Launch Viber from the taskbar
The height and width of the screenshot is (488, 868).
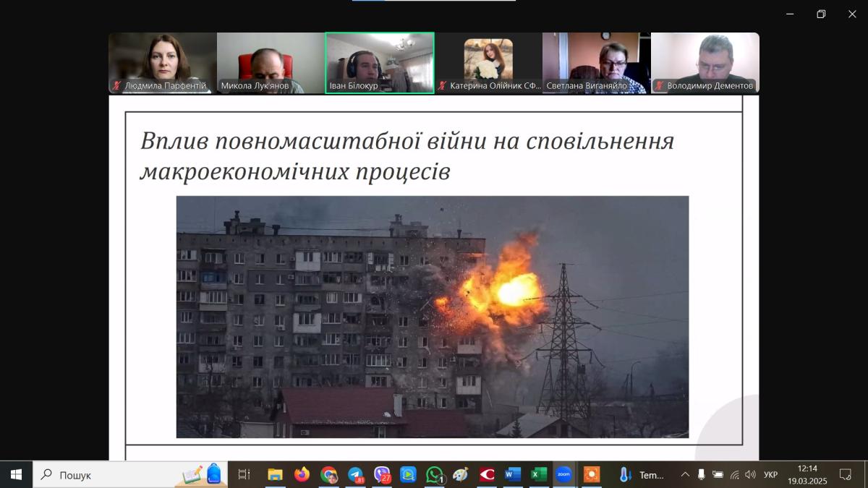click(382, 475)
